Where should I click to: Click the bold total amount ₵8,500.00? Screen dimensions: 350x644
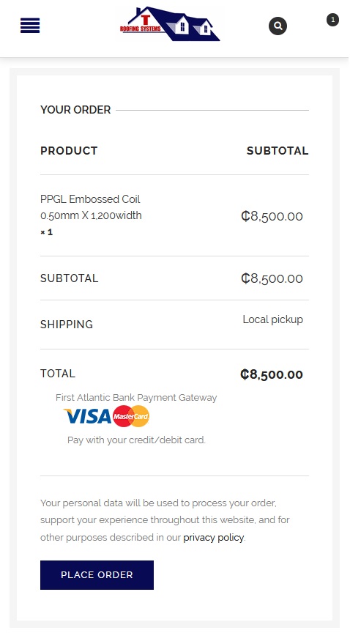click(x=272, y=374)
